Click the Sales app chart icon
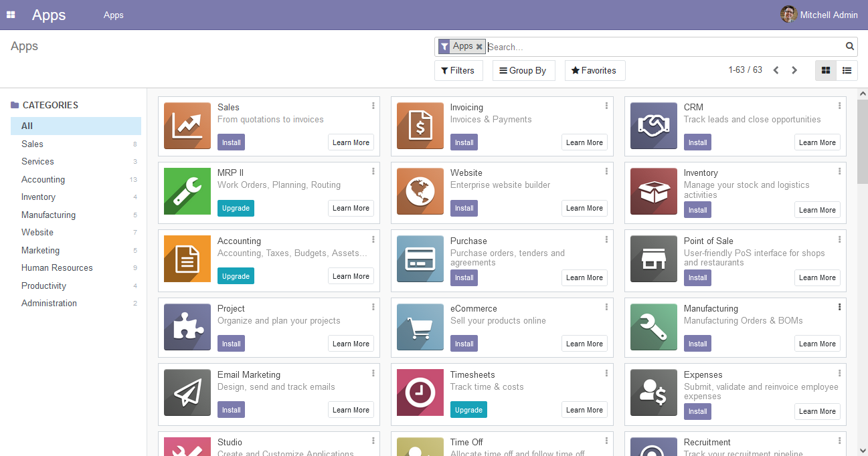The height and width of the screenshot is (456, 868). pos(187,126)
